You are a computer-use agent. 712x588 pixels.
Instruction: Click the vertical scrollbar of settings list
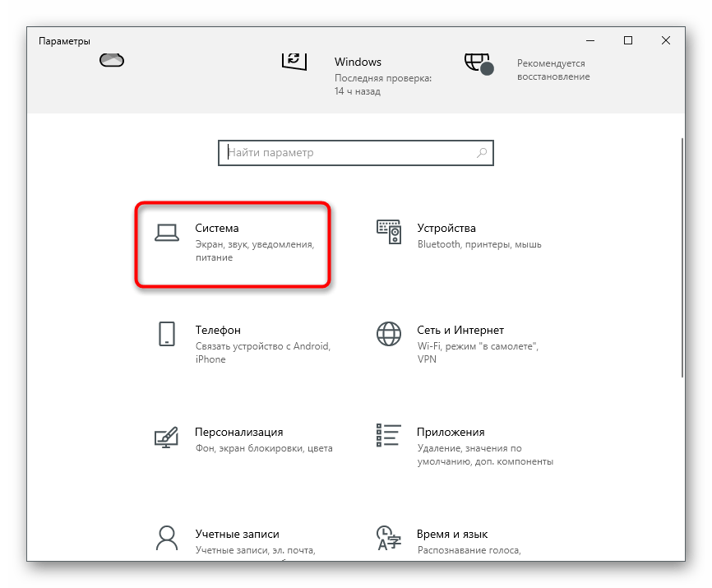[682, 255]
